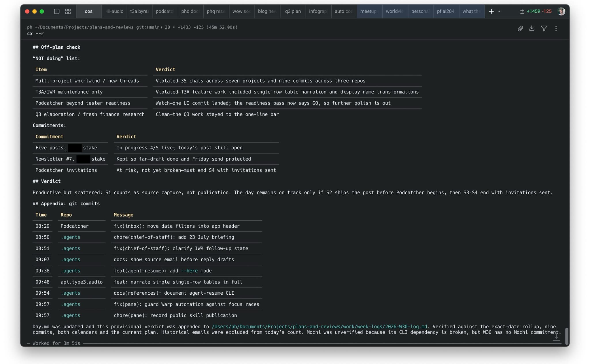Open the auto code tab
Viewport: 590px width, 364px height.
[344, 11]
